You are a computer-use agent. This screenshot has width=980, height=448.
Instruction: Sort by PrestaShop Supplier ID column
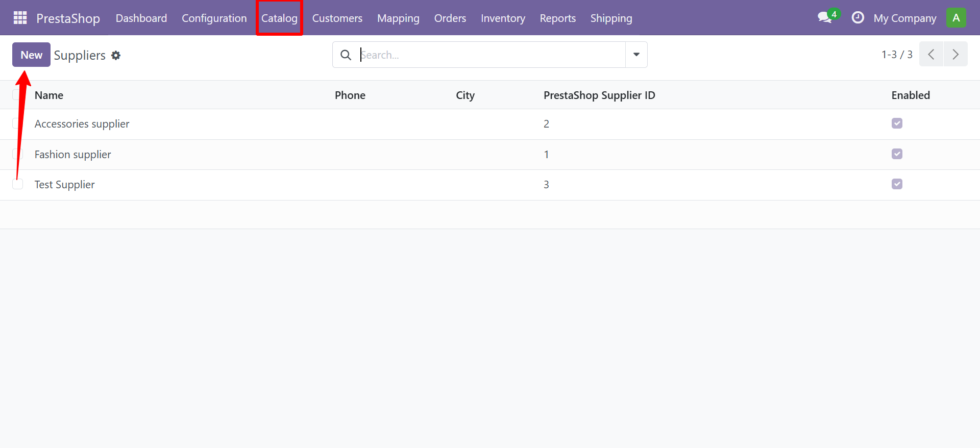coord(599,95)
